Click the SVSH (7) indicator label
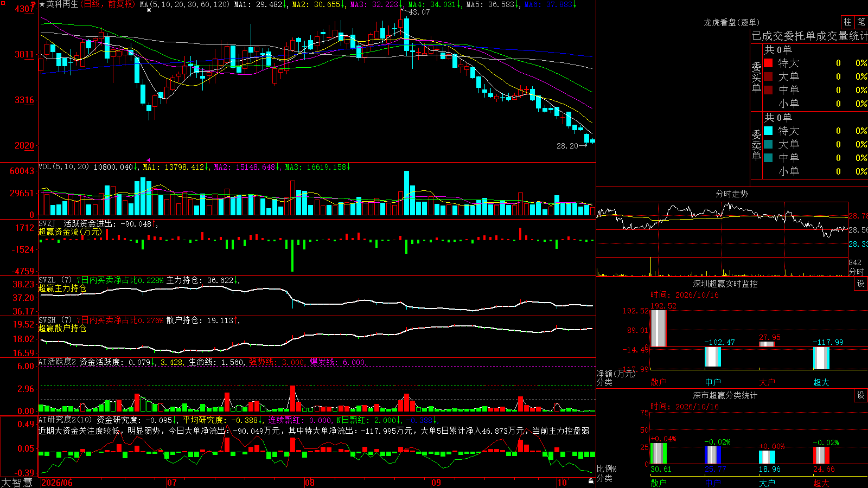Image resolution: width=868 pixels, height=488 pixels. [x=55, y=320]
